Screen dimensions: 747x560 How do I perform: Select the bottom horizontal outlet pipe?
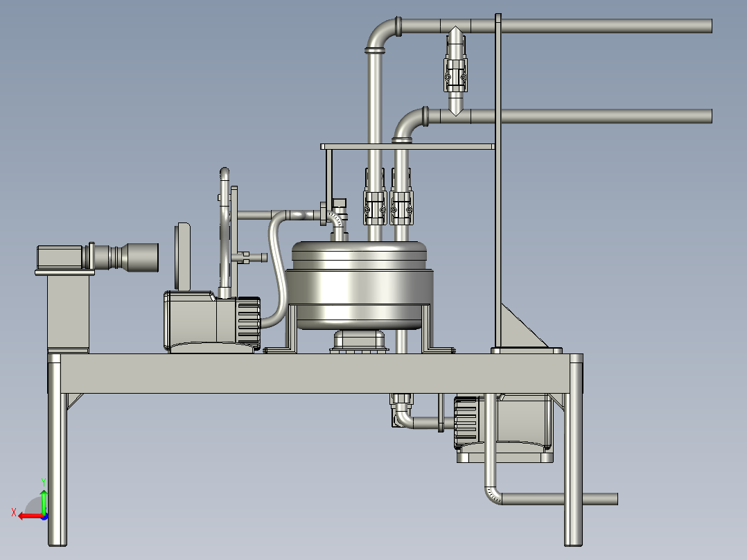pyautogui.click(x=559, y=499)
